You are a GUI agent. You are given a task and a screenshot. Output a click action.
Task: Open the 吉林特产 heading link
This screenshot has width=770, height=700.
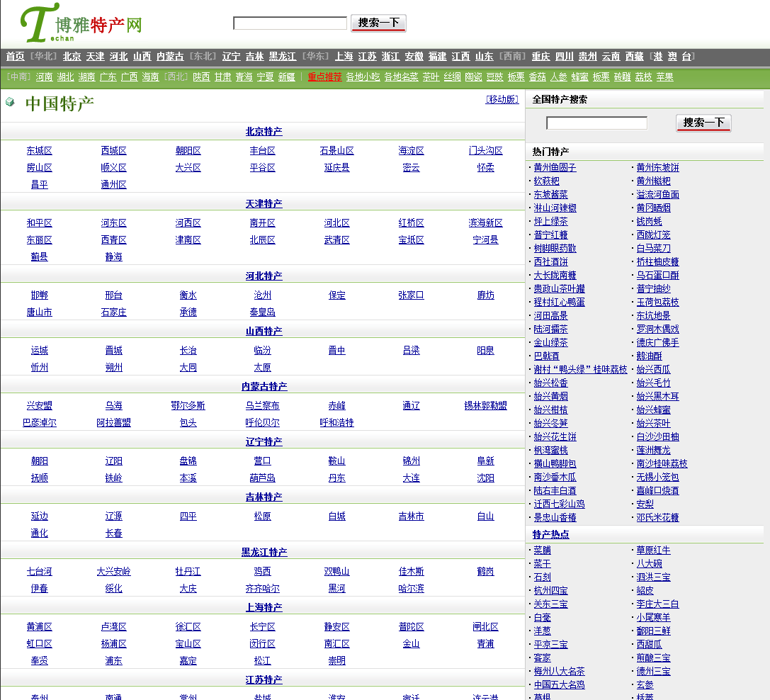coord(264,497)
